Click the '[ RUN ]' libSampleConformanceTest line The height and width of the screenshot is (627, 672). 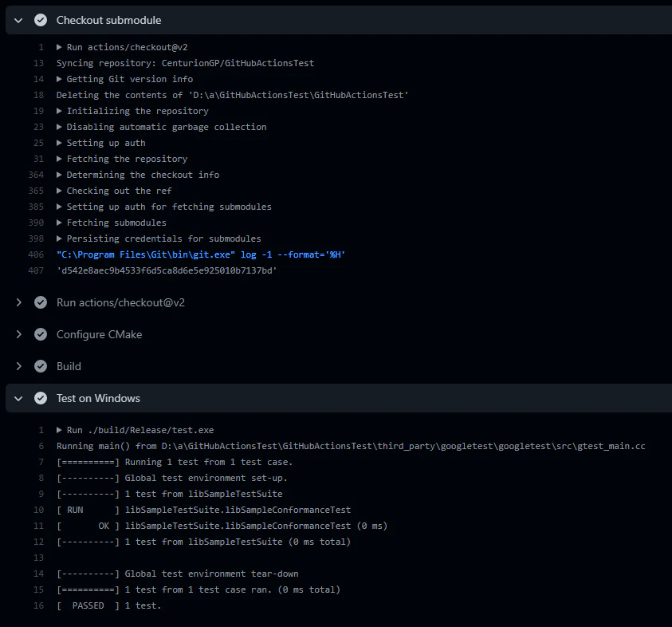point(203,510)
